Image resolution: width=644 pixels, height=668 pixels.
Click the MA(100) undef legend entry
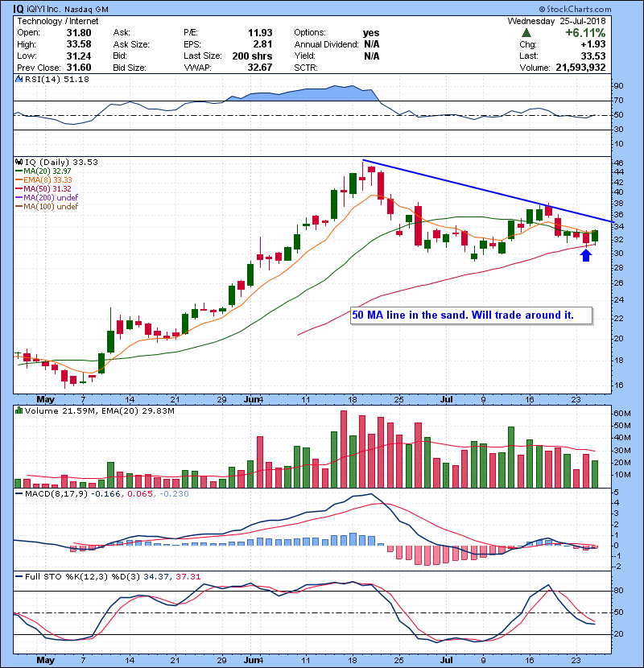coord(47,207)
